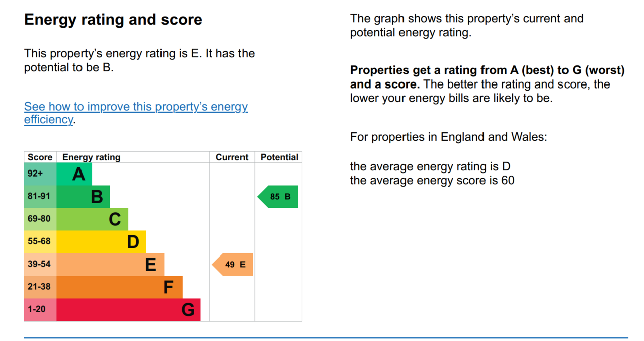Select the yellow D rating bar
This screenshot has width=644, height=341.
101,242
